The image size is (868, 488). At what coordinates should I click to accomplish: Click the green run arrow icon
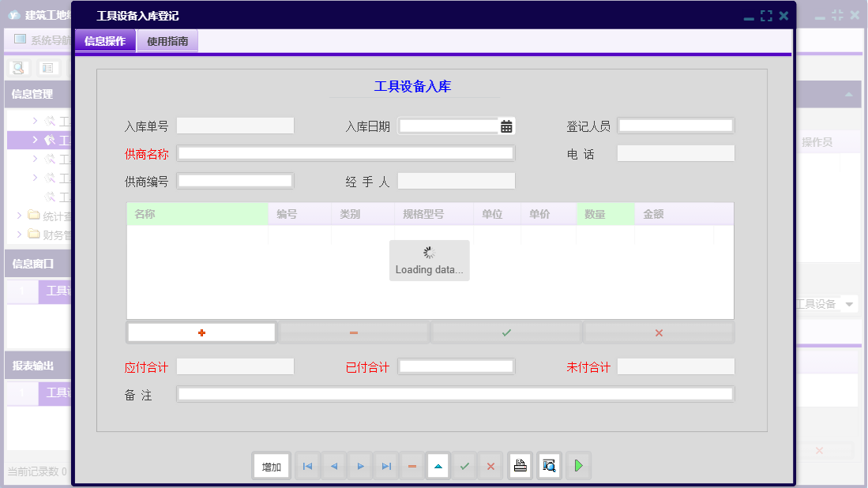coord(577,466)
